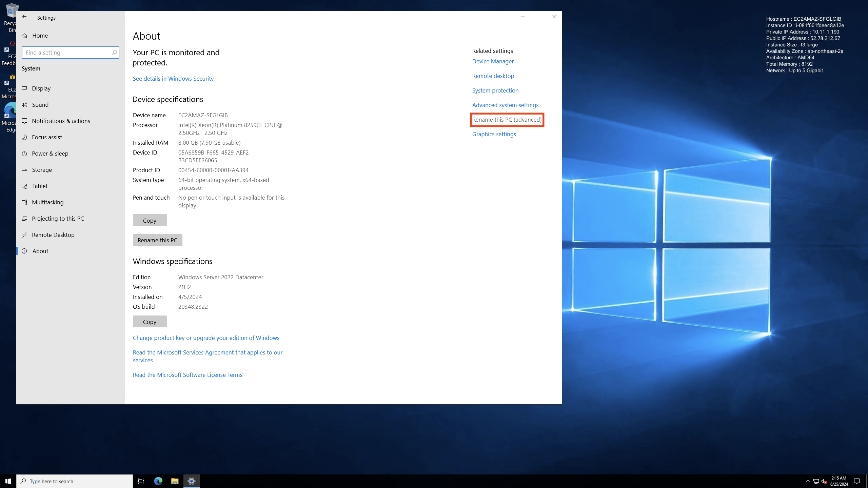Copy the Windows specifications
Viewport: 868px width, 488px height.
click(150, 322)
